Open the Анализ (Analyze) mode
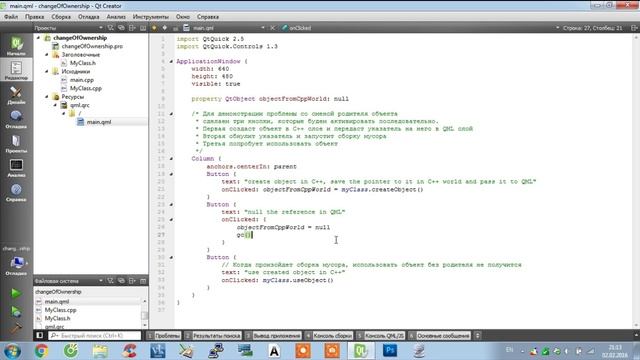 pyautogui.click(x=16, y=168)
